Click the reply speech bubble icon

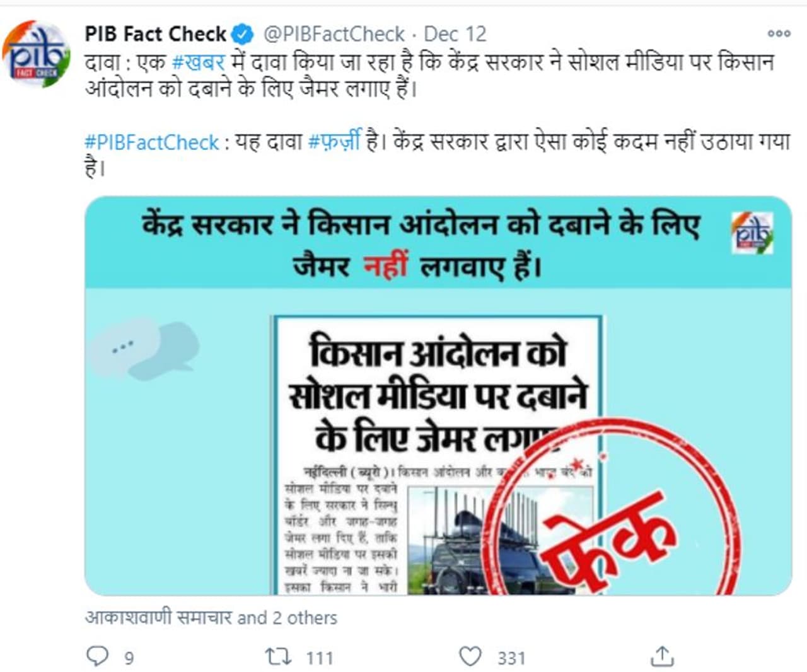(97, 656)
